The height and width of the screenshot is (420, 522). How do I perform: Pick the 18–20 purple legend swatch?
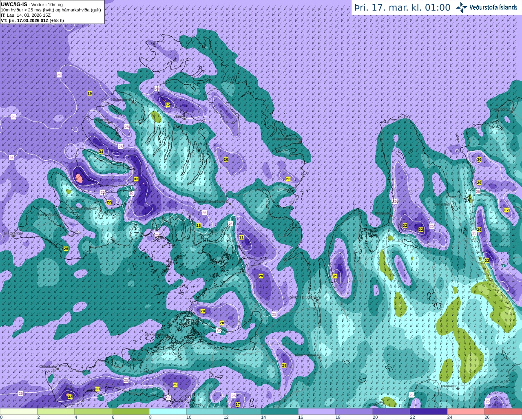pyautogui.click(x=354, y=411)
